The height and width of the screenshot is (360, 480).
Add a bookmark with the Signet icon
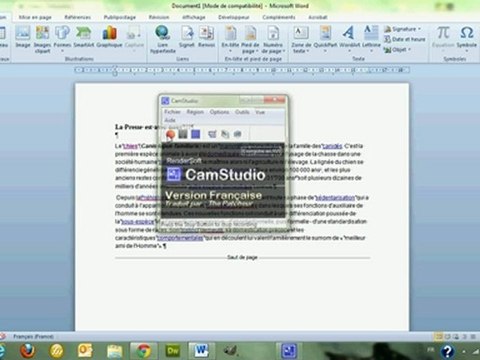187,37
